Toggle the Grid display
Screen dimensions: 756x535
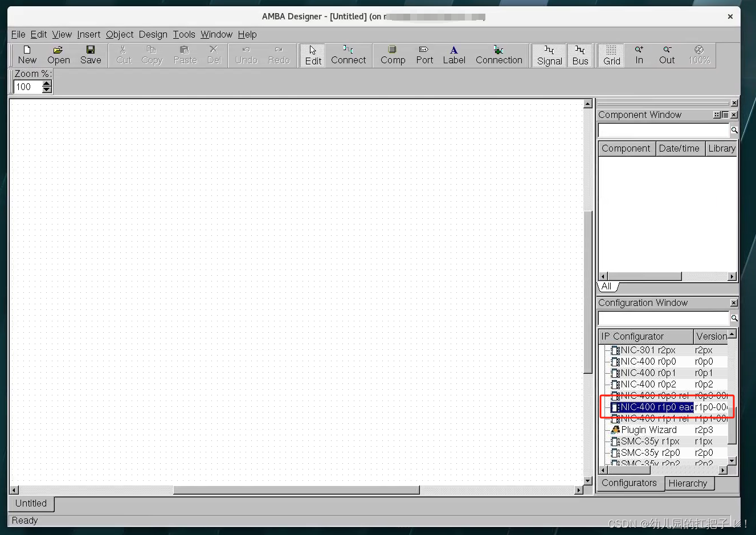[611, 55]
